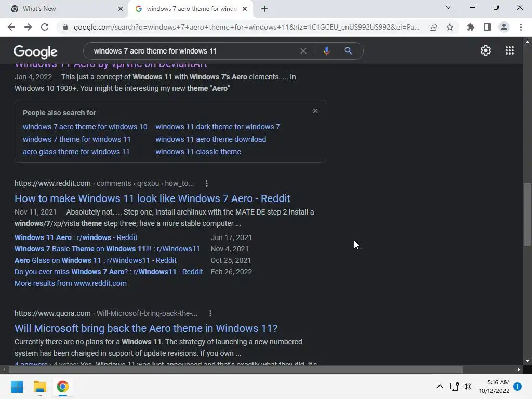
Task: Go back to the previous page
Action: [x=11, y=27]
